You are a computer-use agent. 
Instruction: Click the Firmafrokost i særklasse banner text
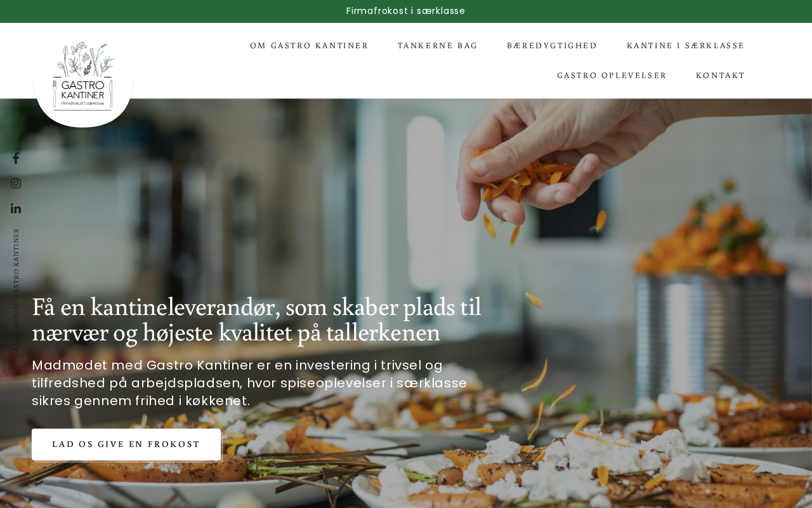click(405, 11)
